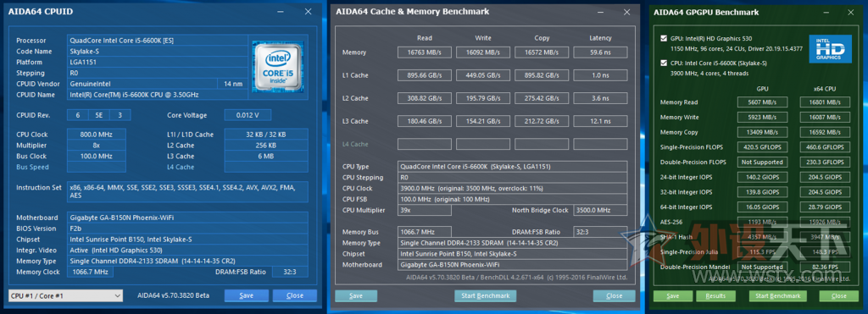This screenshot has width=868, height=314.
Task: Click L3 Cache value 6 MB in CPUID
Action: click(x=266, y=156)
